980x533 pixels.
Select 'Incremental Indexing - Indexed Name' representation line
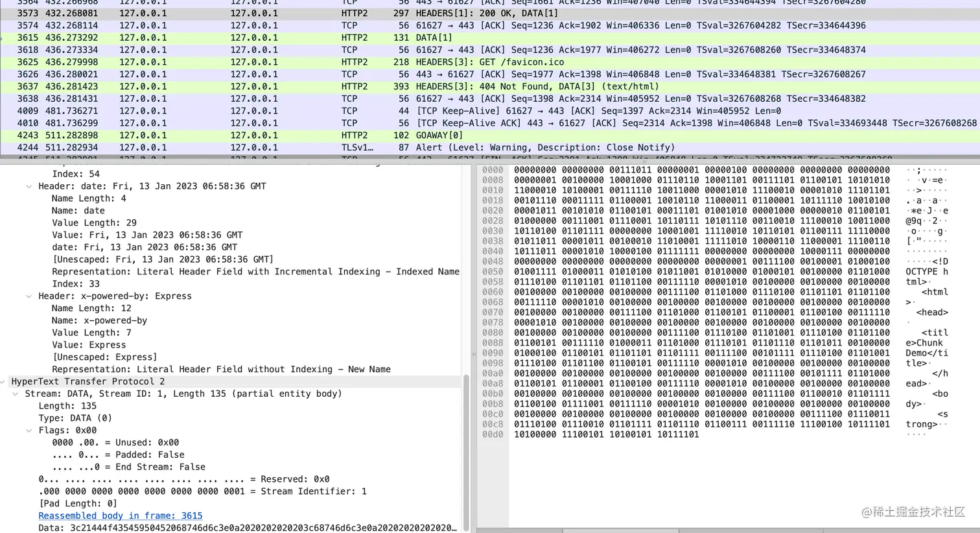pos(255,272)
